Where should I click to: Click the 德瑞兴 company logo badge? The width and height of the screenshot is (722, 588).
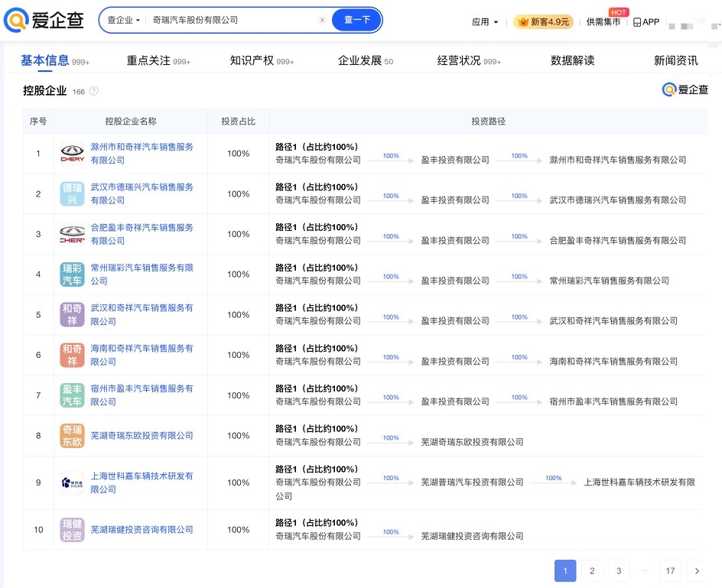coord(73,193)
